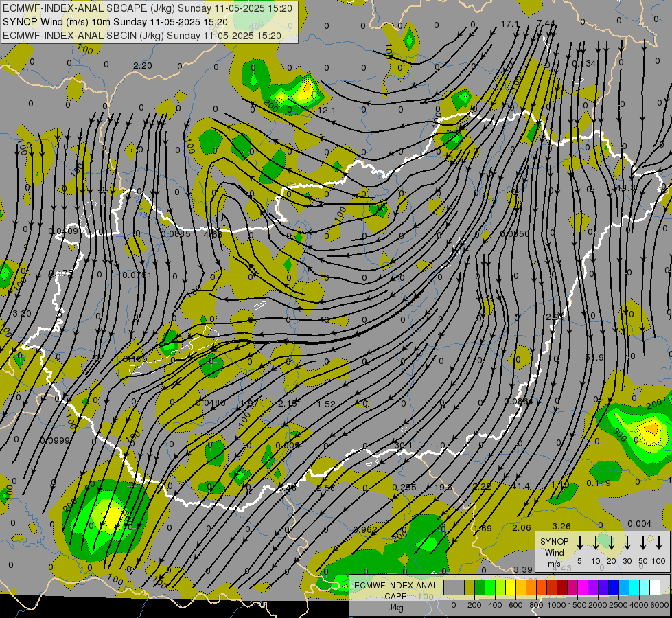Click the '2.06' value on the map
This screenshot has height=618, width=672.
tap(522, 528)
